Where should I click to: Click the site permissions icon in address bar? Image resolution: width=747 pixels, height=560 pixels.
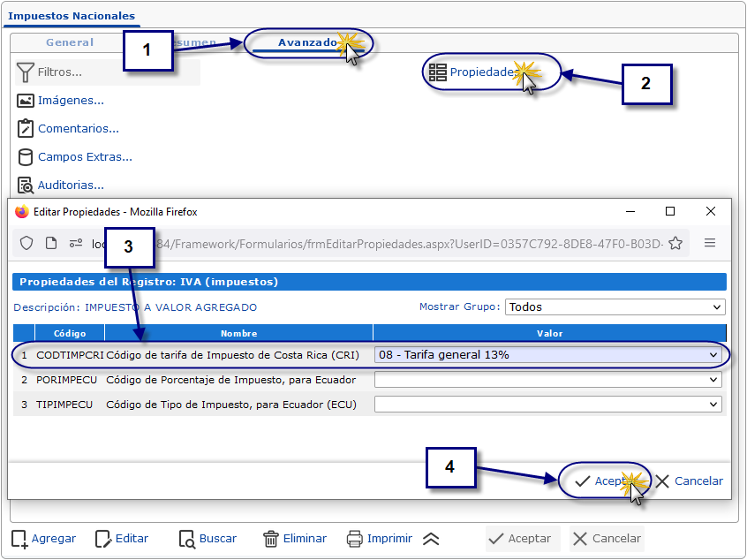click(76, 244)
